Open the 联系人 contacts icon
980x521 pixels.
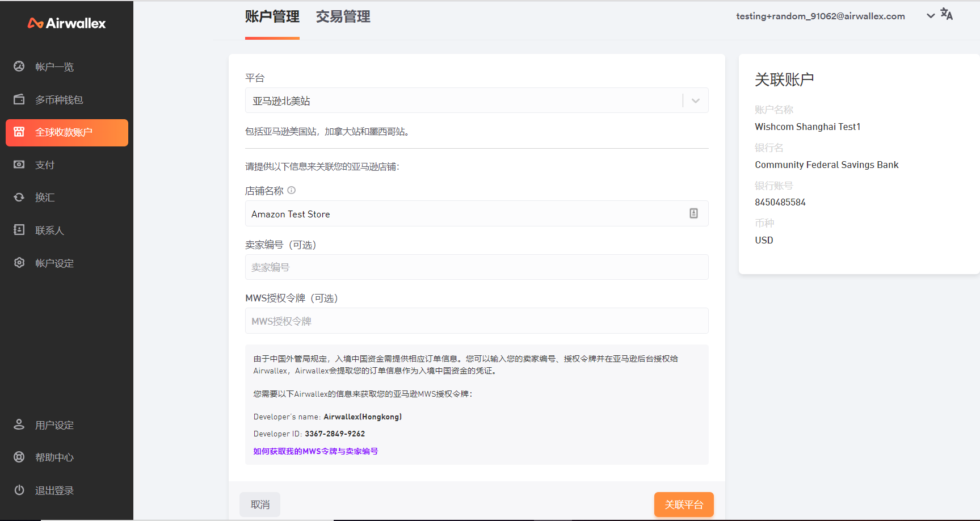pos(19,230)
